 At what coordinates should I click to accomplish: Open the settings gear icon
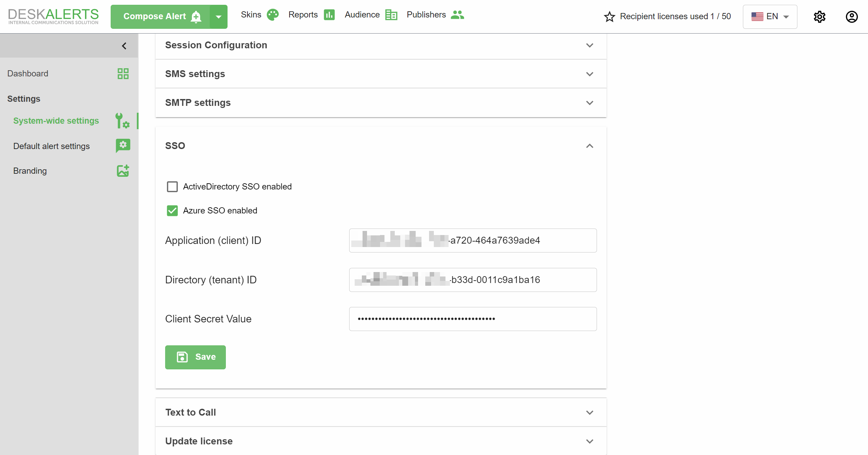820,17
